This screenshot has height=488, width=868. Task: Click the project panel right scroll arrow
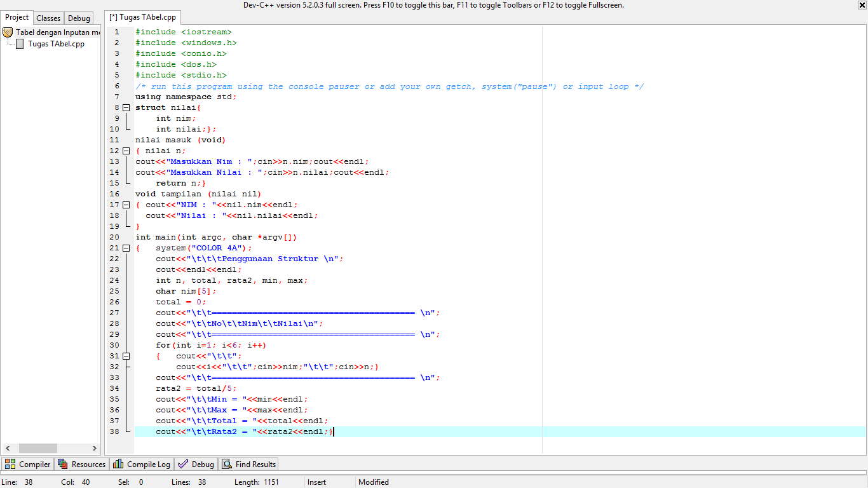[x=95, y=448]
